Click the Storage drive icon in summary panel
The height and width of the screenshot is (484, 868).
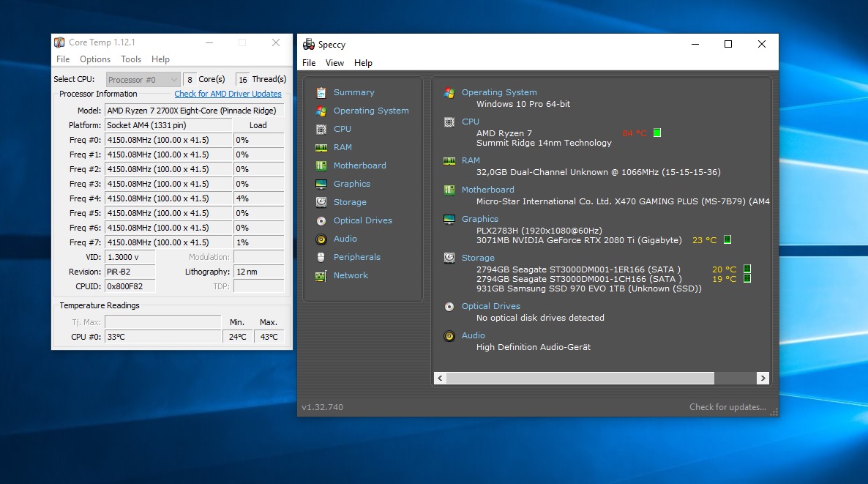pos(449,258)
